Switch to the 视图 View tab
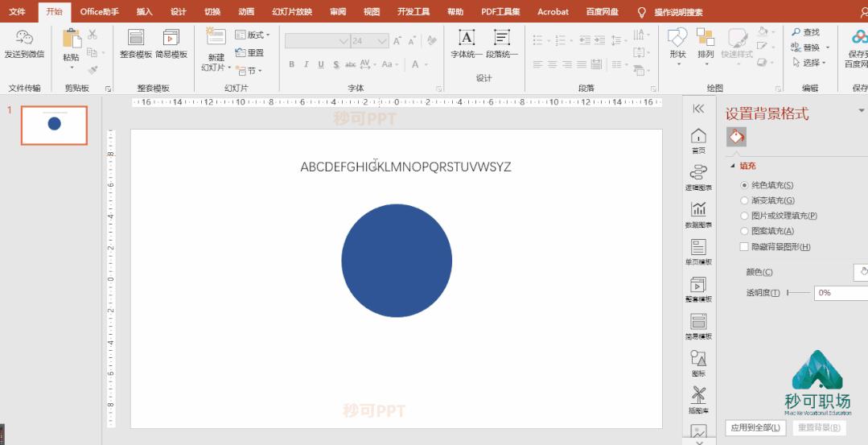This screenshot has width=868, height=445. pyautogui.click(x=372, y=11)
